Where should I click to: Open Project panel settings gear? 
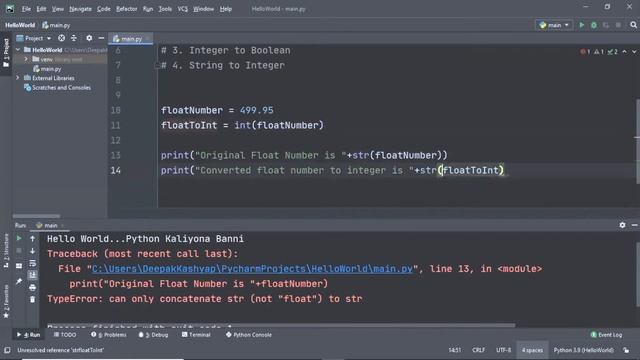[x=89, y=38]
